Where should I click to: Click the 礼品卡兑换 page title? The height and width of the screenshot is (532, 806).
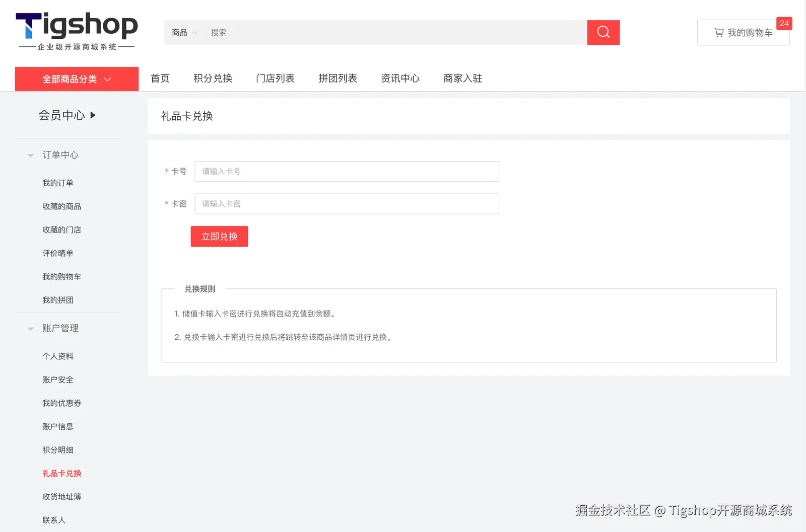[x=187, y=116]
